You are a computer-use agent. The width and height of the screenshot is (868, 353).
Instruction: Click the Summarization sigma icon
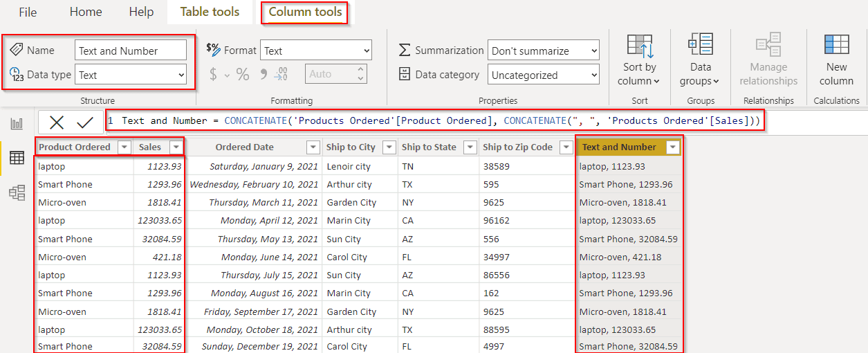click(x=405, y=50)
